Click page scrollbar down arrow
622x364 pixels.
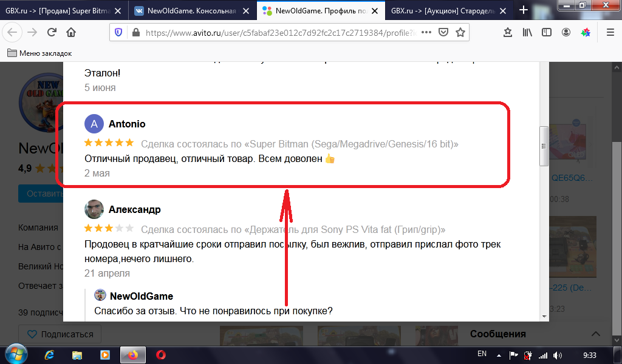[x=618, y=340]
